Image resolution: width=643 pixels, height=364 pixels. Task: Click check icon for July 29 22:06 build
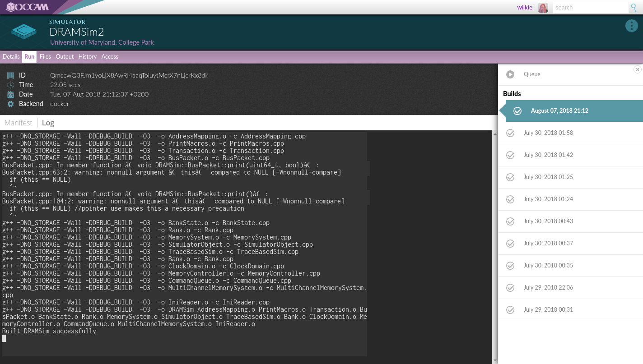pos(510,288)
